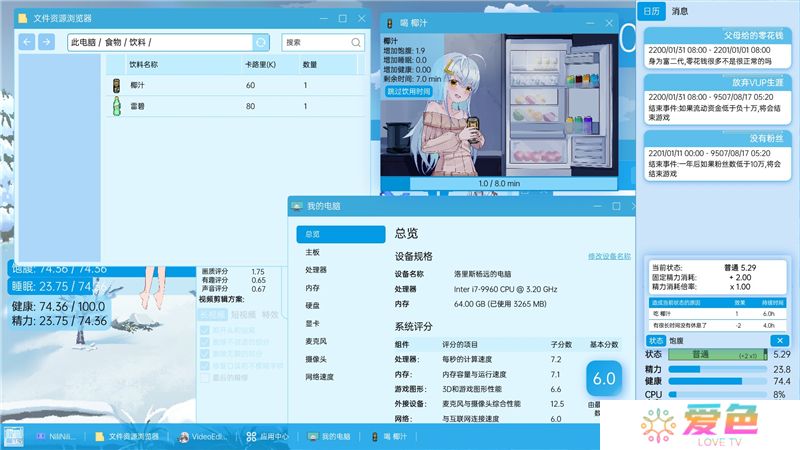
Task: Click the 修改设备名称 link
Action: pos(609,256)
